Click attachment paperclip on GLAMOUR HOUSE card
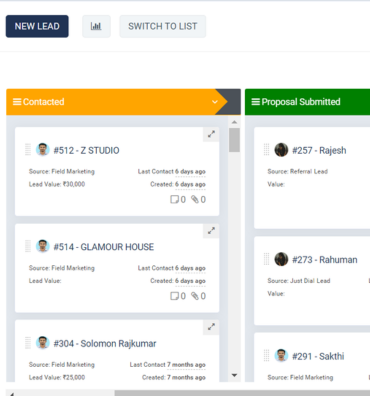Screen dimensions: 370x401 195,296
